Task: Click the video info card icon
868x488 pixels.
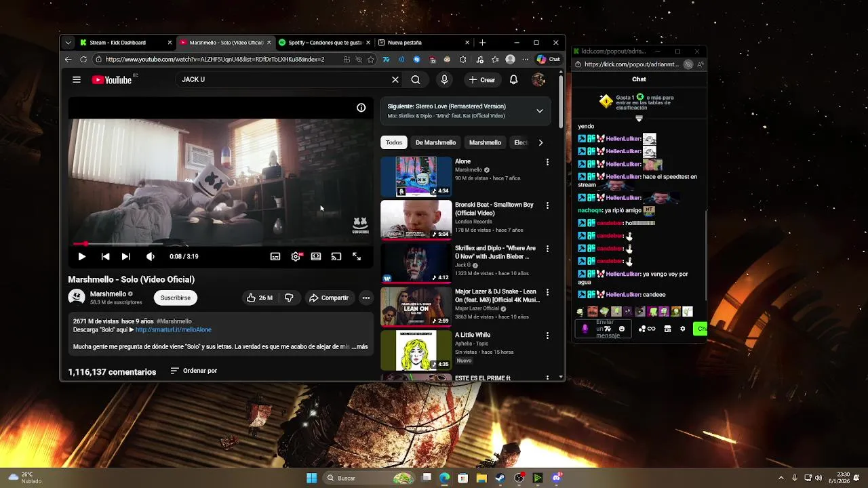Action: 361,108
